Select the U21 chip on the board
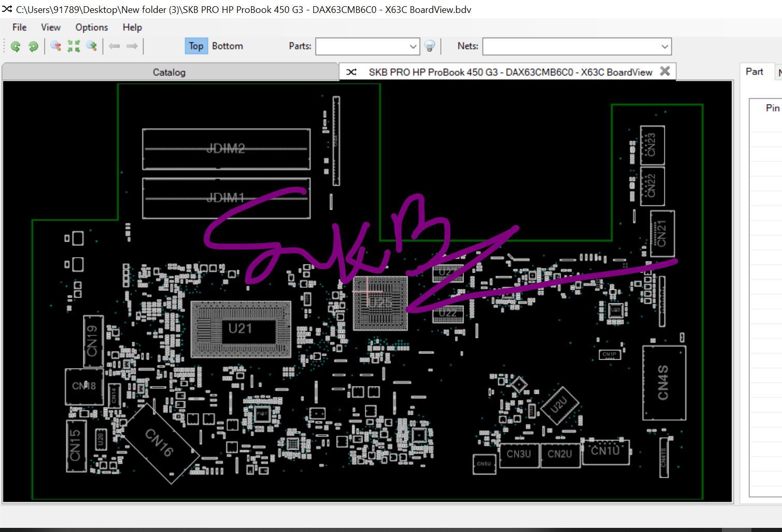The image size is (782, 532). coord(241,330)
